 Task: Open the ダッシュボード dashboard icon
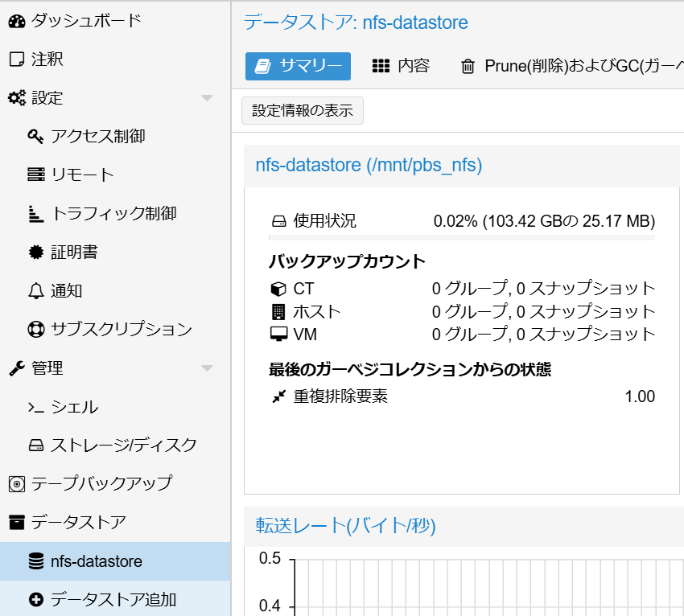[x=17, y=21]
